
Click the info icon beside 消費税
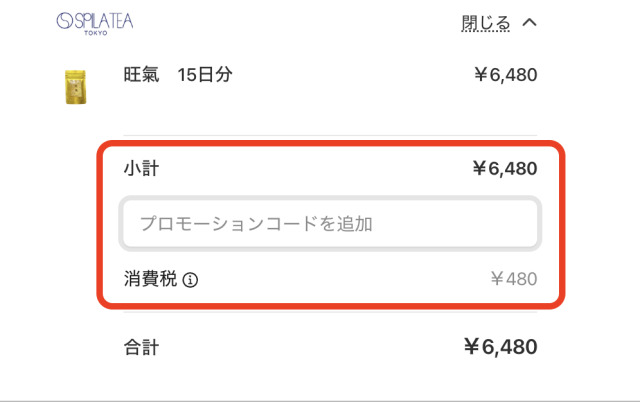click(x=191, y=280)
